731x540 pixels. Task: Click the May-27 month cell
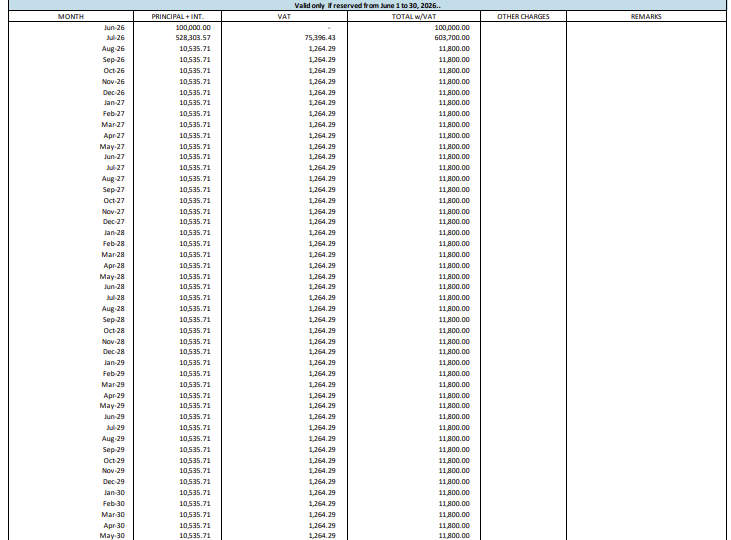pos(112,146)
